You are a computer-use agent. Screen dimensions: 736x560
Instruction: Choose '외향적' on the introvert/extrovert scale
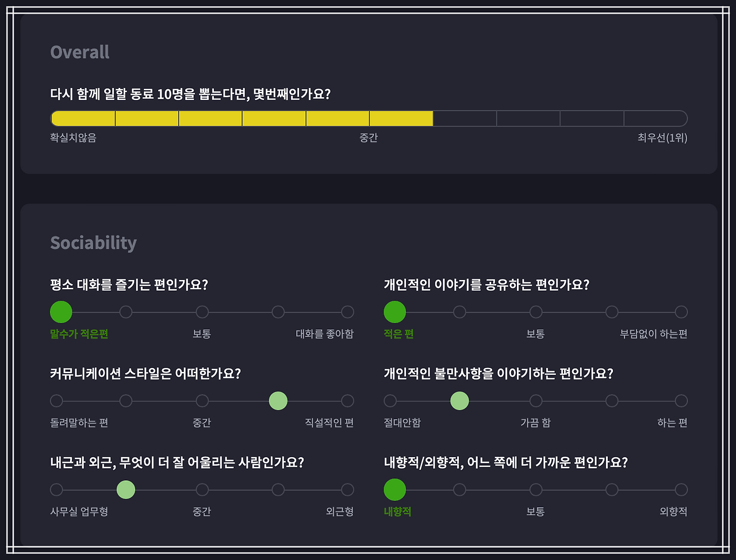[681, 489]
